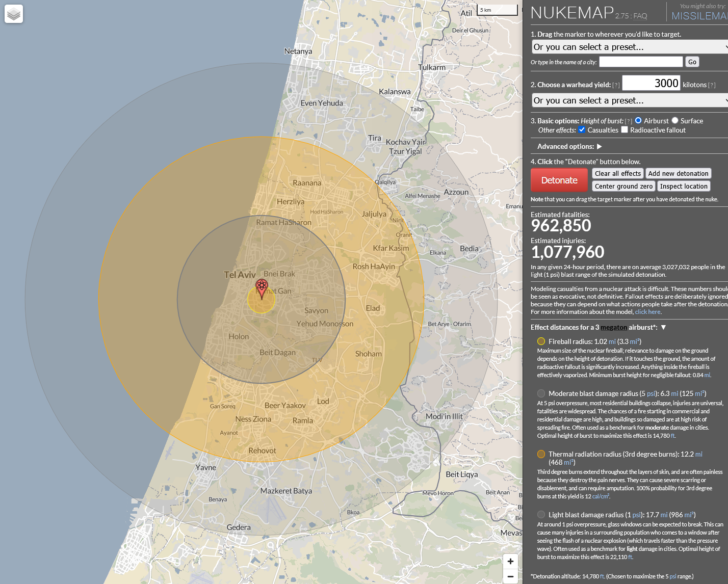This screenshot has height=584, width=728.
Task: Click the 'Raanana' map label
Action: pos(307,183)
